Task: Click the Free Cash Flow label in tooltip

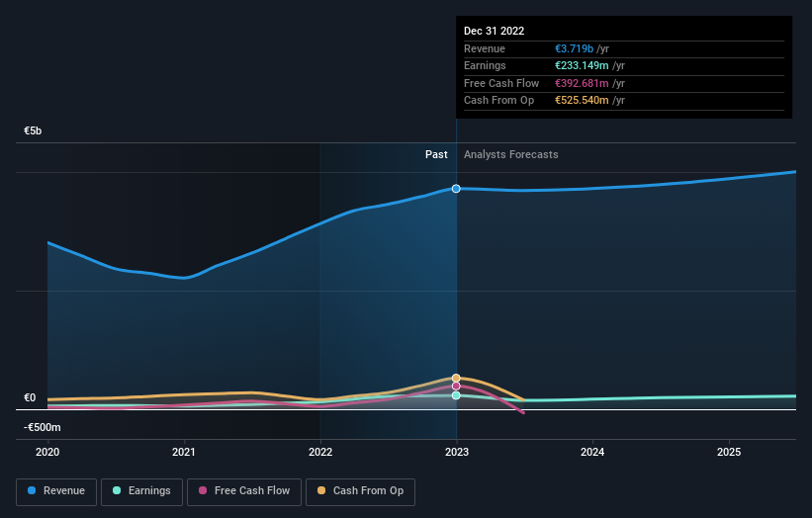Action: point(501,83)
